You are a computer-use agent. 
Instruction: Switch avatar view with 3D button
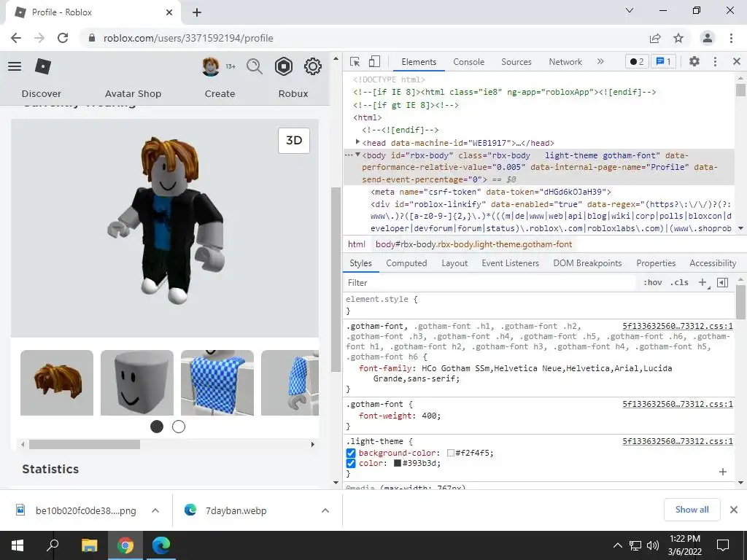pyautogui.click(x=294, y=141)
